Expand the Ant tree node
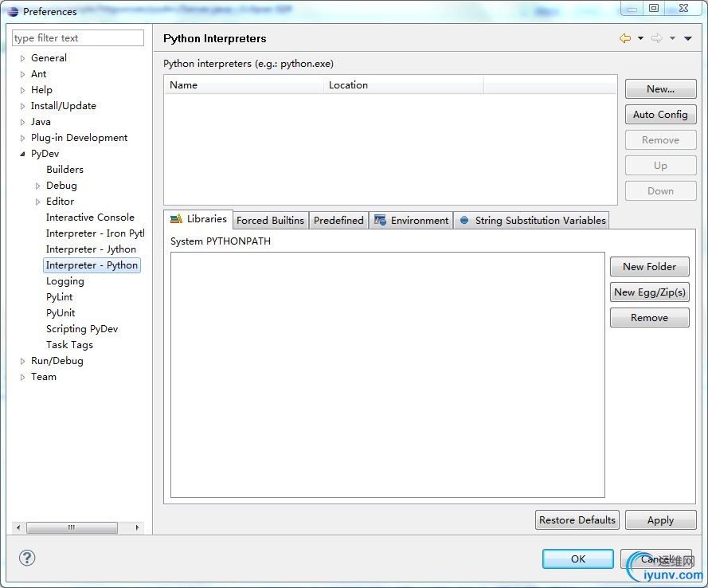 point(22,74)
